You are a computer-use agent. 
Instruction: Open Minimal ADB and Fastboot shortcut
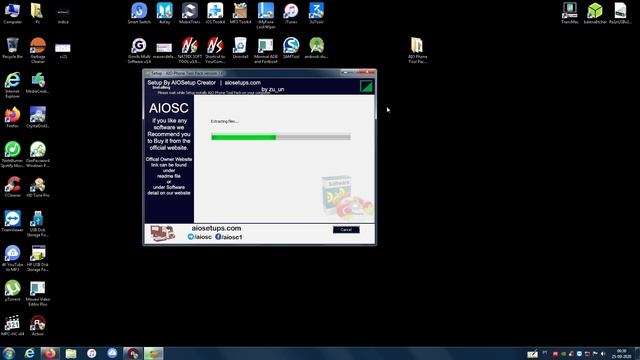click(266, 50)
